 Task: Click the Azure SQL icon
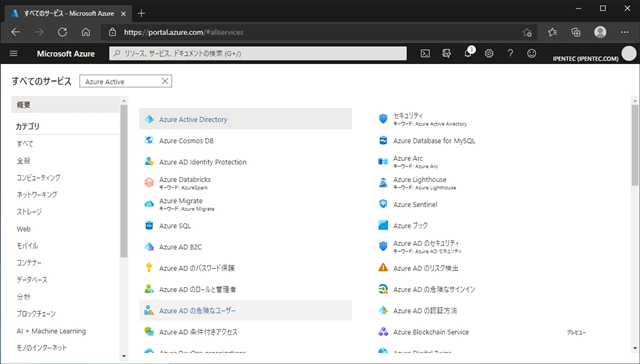click(149, 225)
